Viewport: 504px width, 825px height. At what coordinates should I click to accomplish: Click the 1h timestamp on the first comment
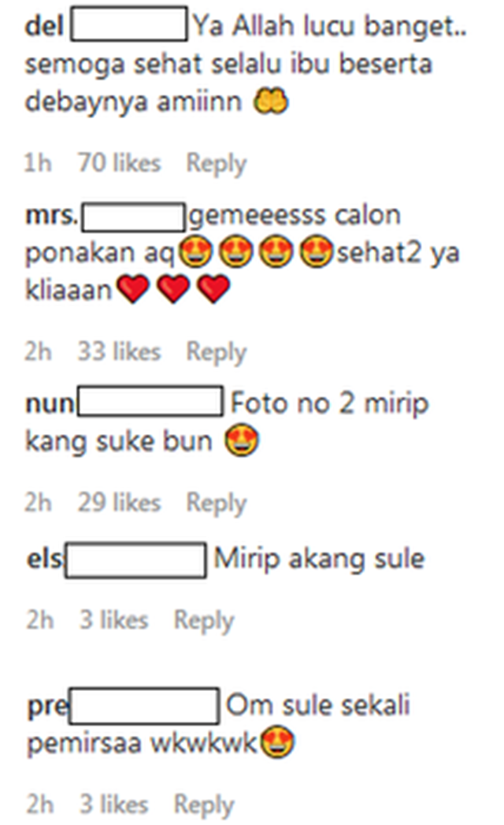pos(38,162)
